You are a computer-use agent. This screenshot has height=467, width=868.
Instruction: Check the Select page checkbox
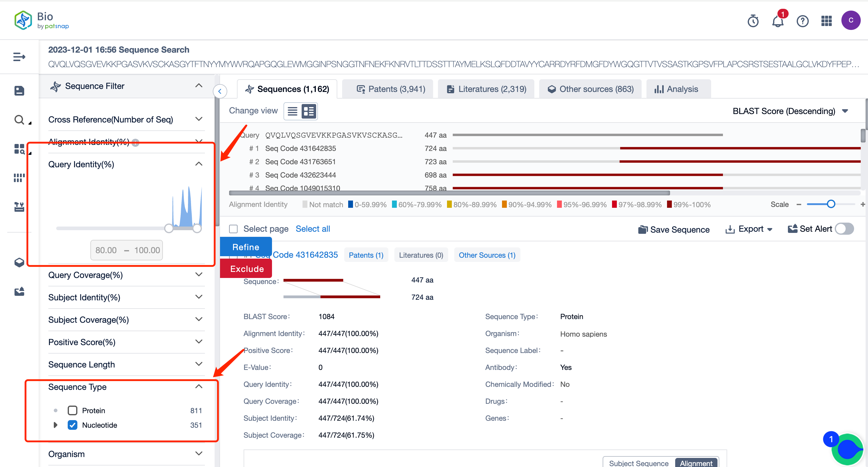234,229
